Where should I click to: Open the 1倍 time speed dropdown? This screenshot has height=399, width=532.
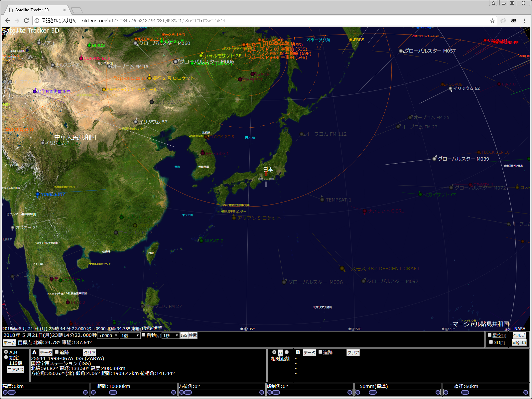(x=130, y=335)
